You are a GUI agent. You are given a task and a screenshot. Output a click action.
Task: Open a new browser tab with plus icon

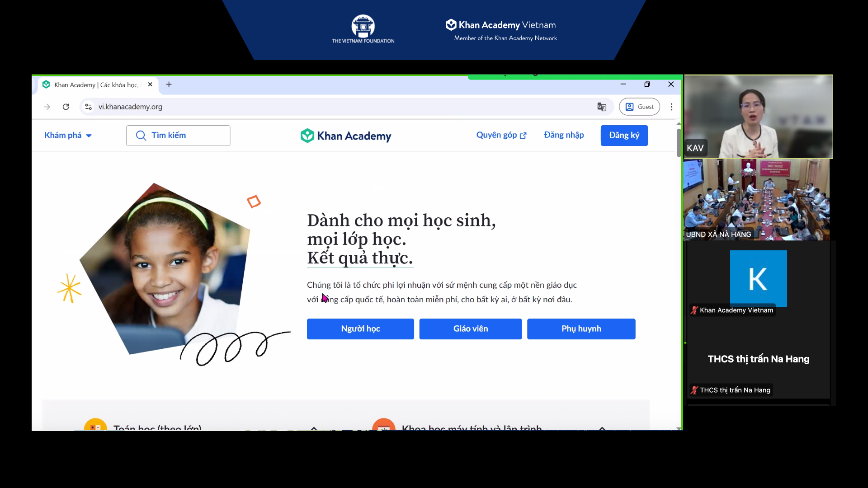[169, 84]
